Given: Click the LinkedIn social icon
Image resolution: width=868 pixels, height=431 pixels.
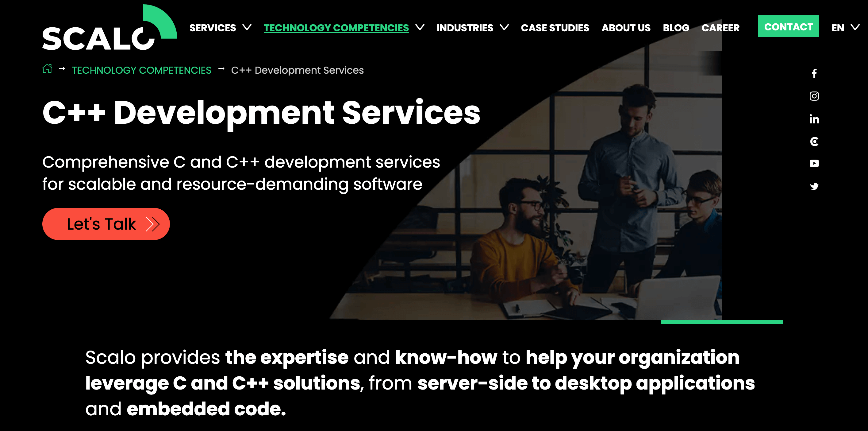Looking at the screenshot, I should click(814, 119).
